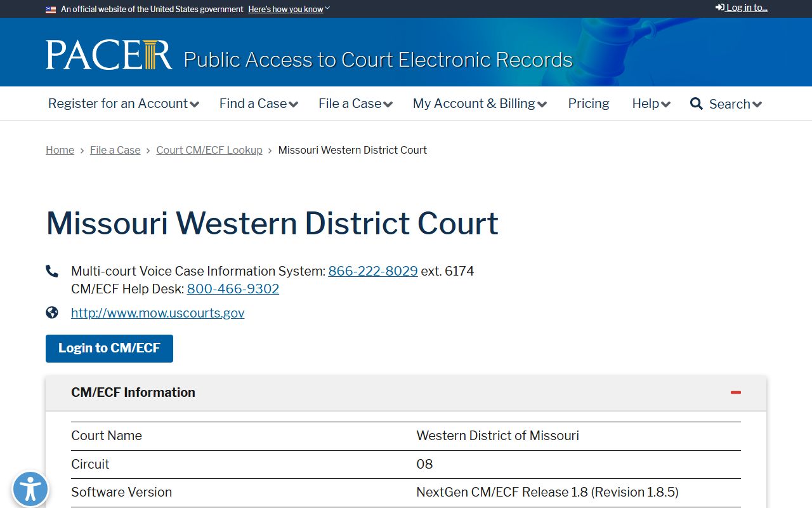Select the circuit value 08

click(x=424, y=464)
